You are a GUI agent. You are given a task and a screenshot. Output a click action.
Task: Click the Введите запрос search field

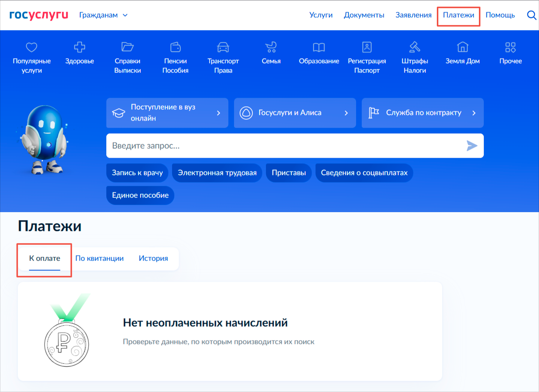[x=295, y=146]
